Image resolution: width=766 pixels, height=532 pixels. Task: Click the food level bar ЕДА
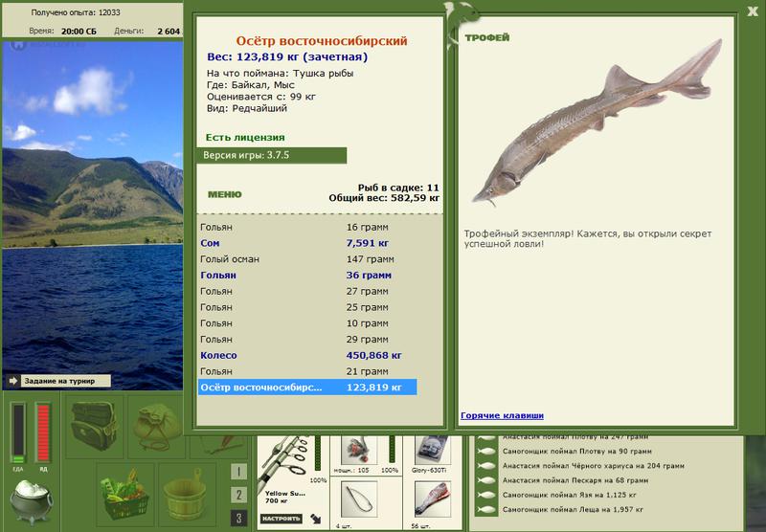click(18, 432)
